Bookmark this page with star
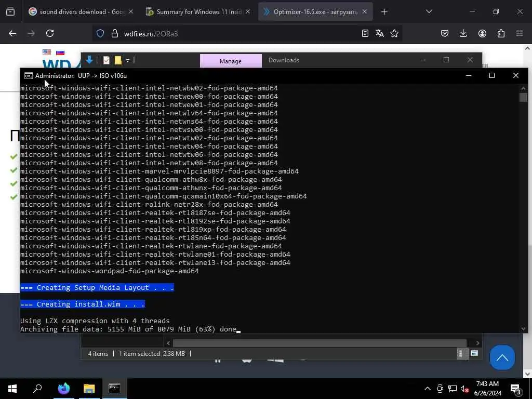532x399 pixels. click(x=394, y=33)
